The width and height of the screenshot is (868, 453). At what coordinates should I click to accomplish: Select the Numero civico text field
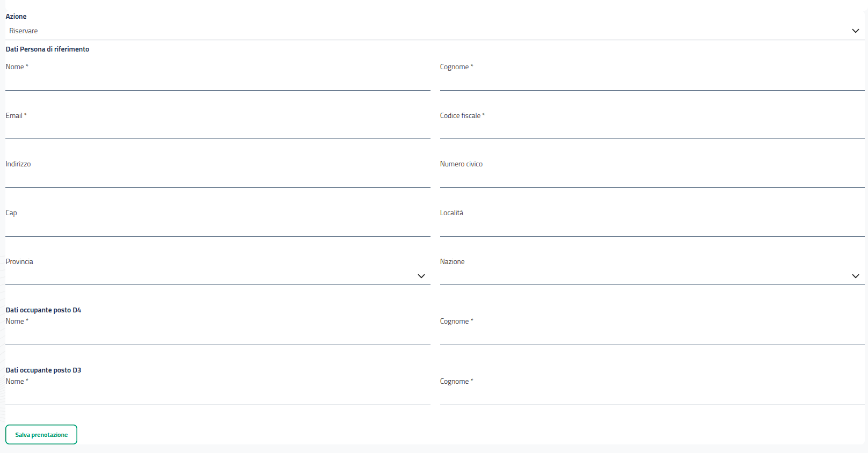[x=652, y=179]
